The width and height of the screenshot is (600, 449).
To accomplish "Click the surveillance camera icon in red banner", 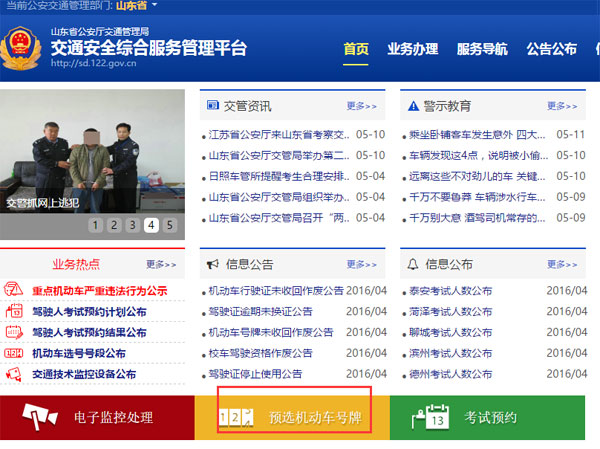I will coord(40,416).
